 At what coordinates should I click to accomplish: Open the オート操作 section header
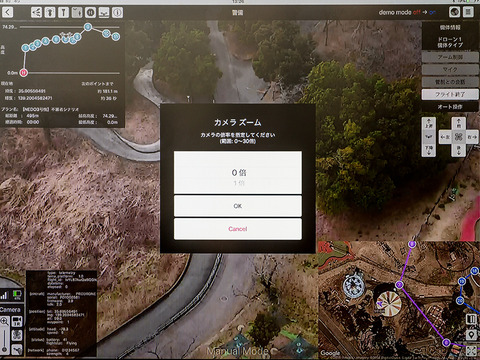coord(450,107)
